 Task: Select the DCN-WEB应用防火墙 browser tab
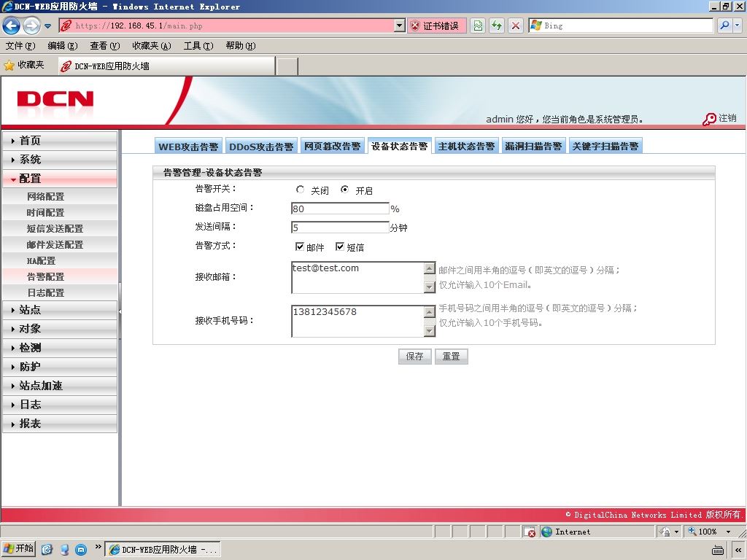166,66
